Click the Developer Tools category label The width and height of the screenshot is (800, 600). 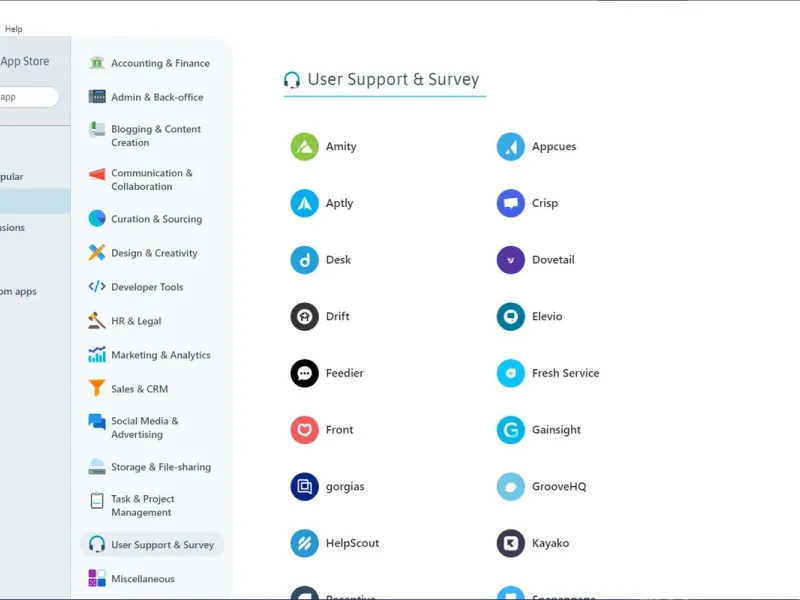pyautogui.click(x=147, y=287)
